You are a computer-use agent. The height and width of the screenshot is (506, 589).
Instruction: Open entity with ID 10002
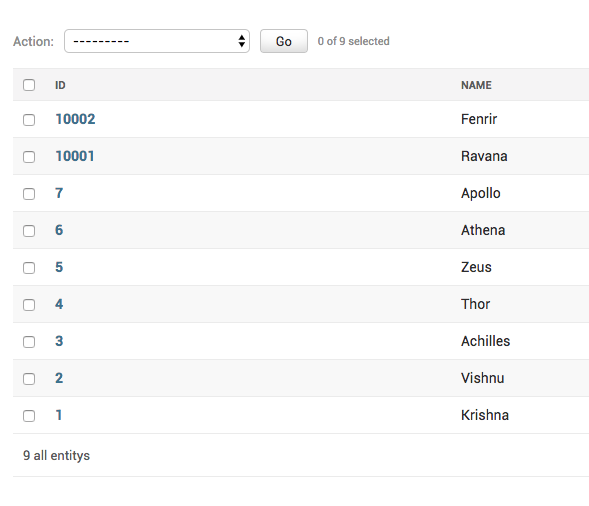75,119
